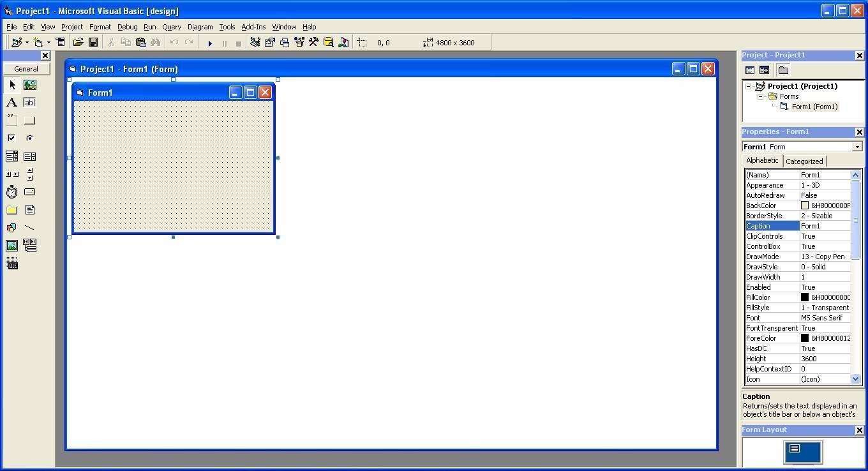Screen dimensions: 868x471
Task: Click the Find binoculars icon
Action: (x=155, y=43)
